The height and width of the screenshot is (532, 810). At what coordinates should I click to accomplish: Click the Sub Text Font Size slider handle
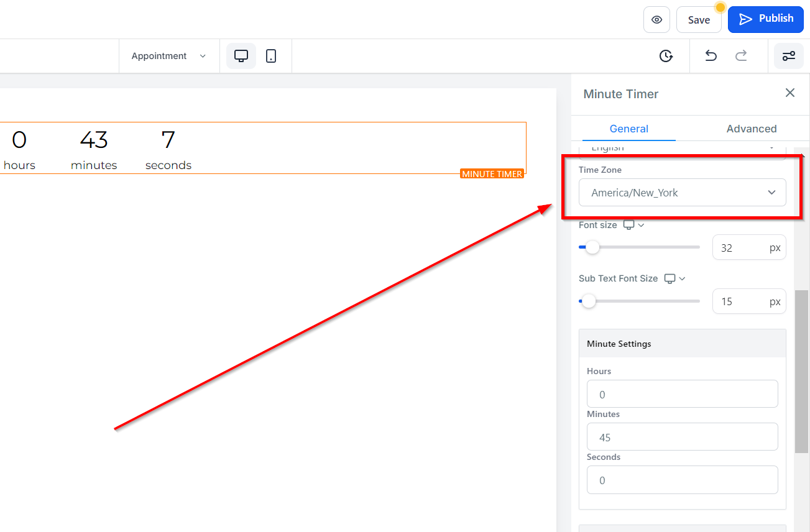[588, 301]
